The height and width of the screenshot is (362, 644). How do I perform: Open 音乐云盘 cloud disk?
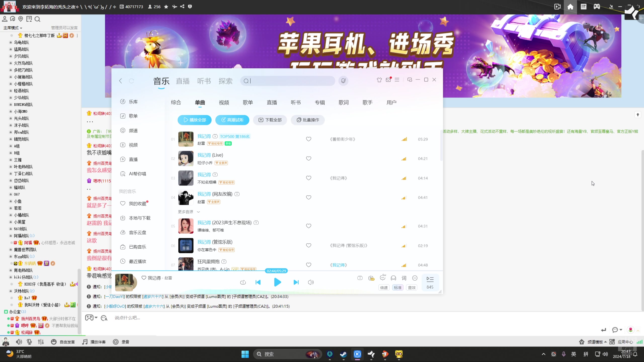pyautogui.click(x=133, y=232)
